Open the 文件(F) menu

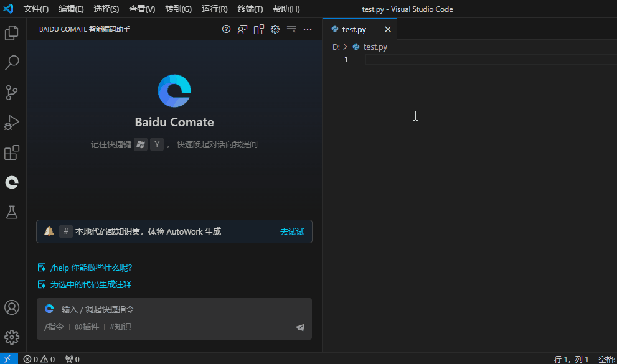tap(36, 9)
